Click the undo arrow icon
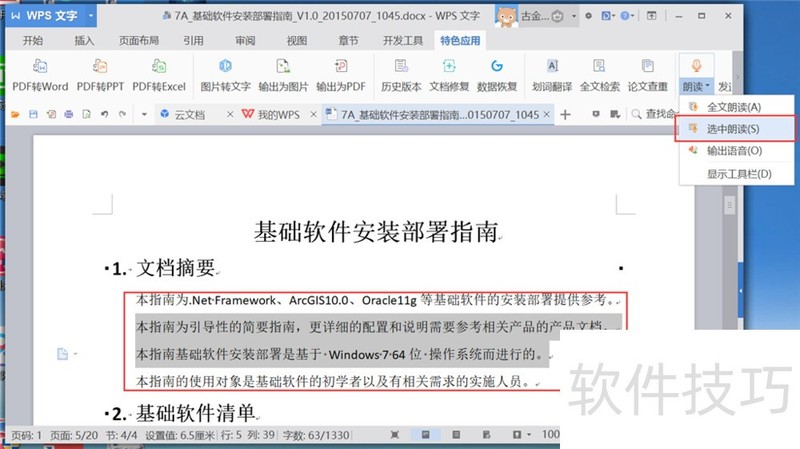Screen dimensions: 800x449 click(x=105, y=114)
